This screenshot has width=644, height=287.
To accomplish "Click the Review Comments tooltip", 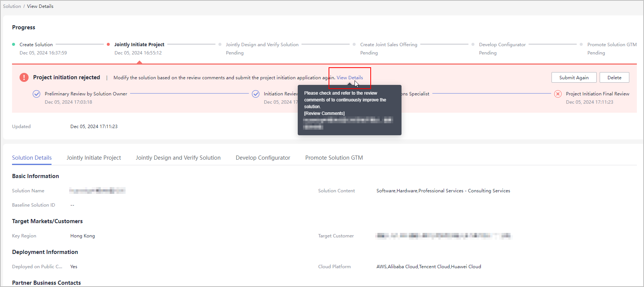I will click(x=350, y=110).
